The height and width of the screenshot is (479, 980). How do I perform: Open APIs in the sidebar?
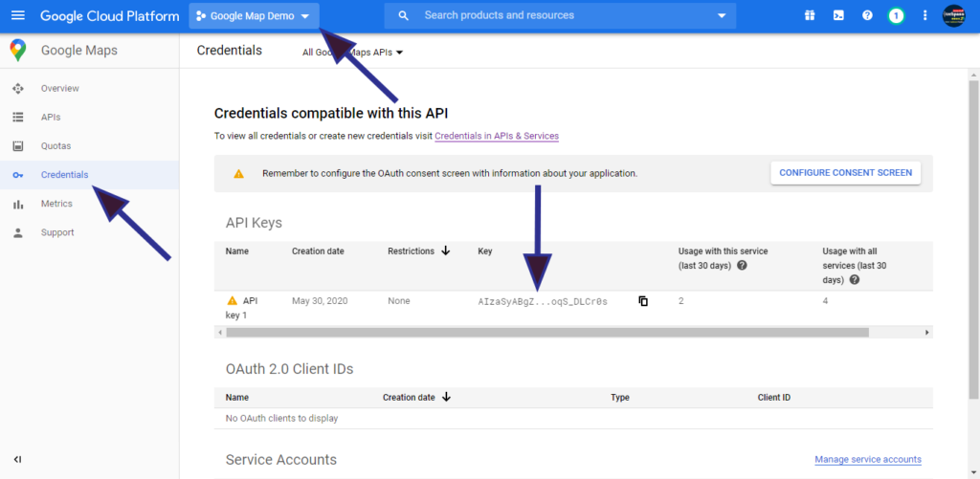[51, 118]
